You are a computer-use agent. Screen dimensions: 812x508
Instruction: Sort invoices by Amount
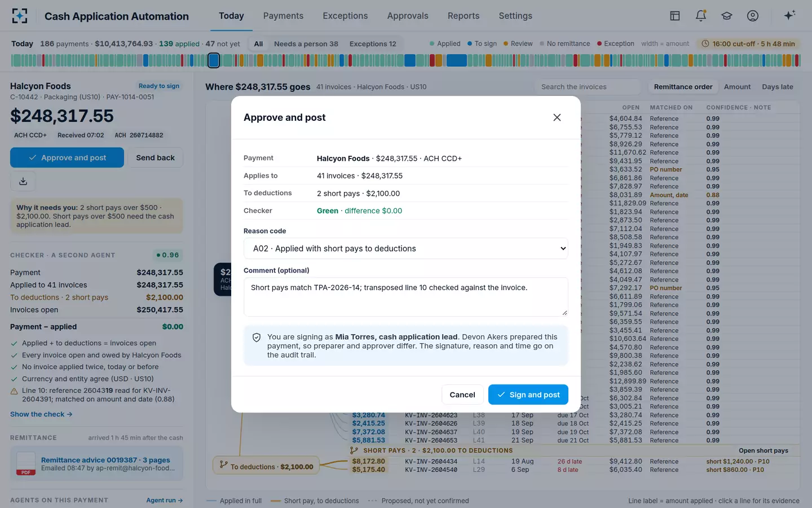click(x=737, y=87)
